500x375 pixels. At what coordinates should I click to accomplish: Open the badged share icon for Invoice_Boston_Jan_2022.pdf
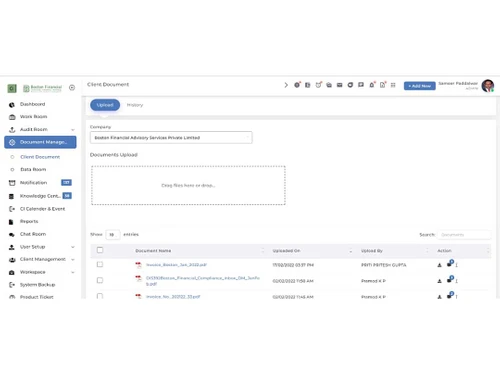coord(450,263)
